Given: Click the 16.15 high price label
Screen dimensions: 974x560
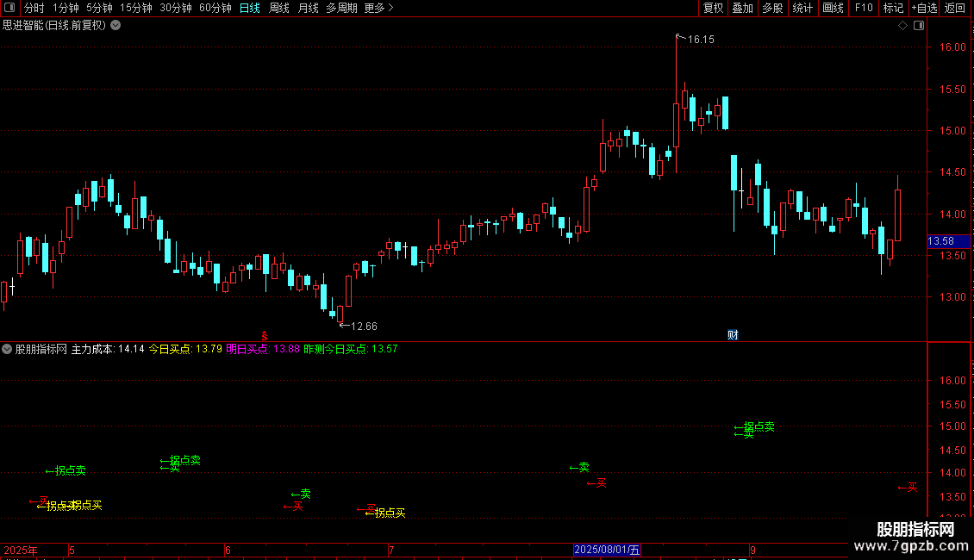Looking at the screenshot, I should 701,40.
